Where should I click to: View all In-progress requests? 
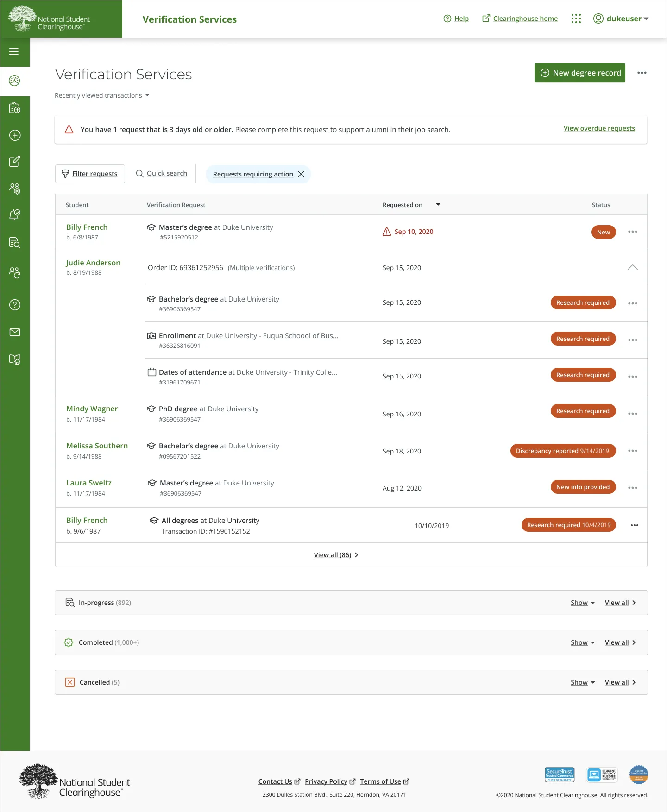coord(620,603)
